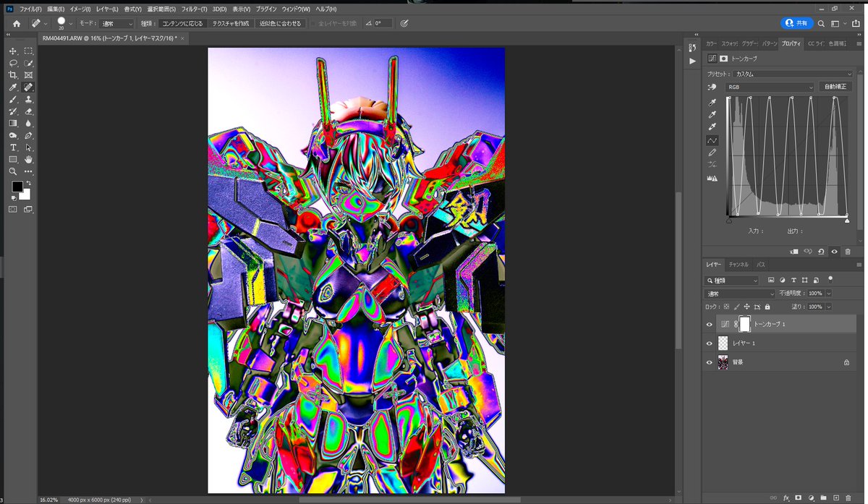The width and height of the screenshot is (868, 504).
Task: Select 近似色に合わせる option
Action: coord(279,23)
